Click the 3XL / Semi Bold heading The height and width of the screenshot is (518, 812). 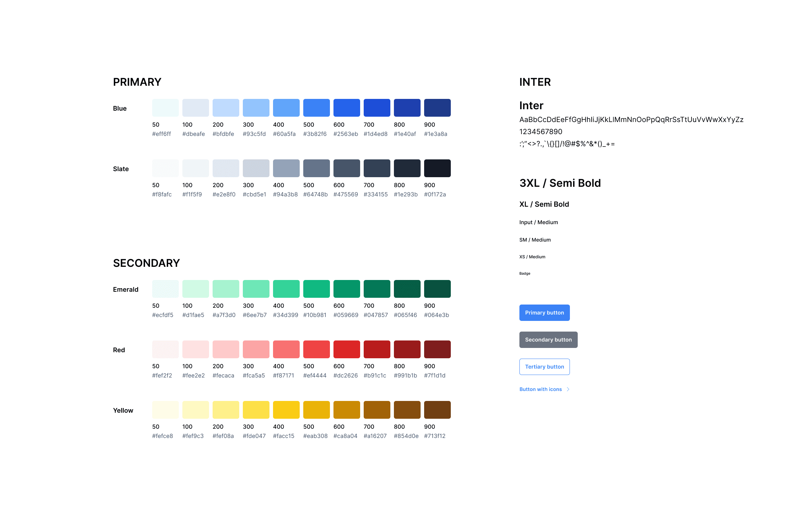pyautogui.click(x=560, y=183)
